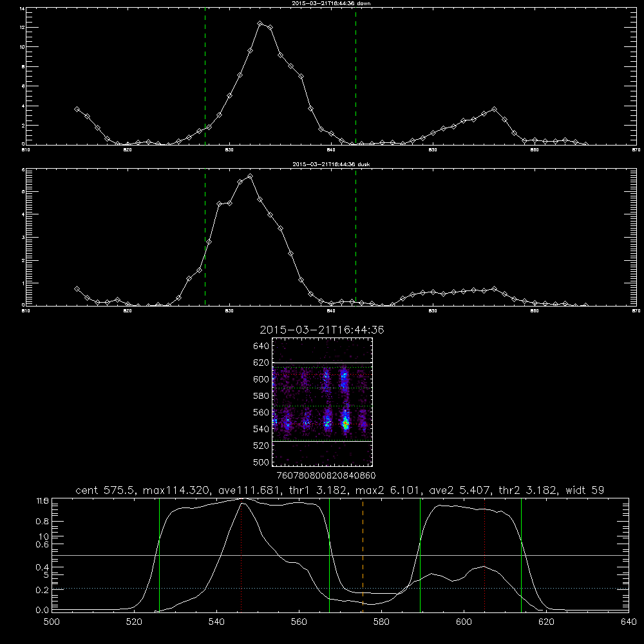Click the heatmap image thumbnail
Screen dimensions: 644x644
click(323, 402)
